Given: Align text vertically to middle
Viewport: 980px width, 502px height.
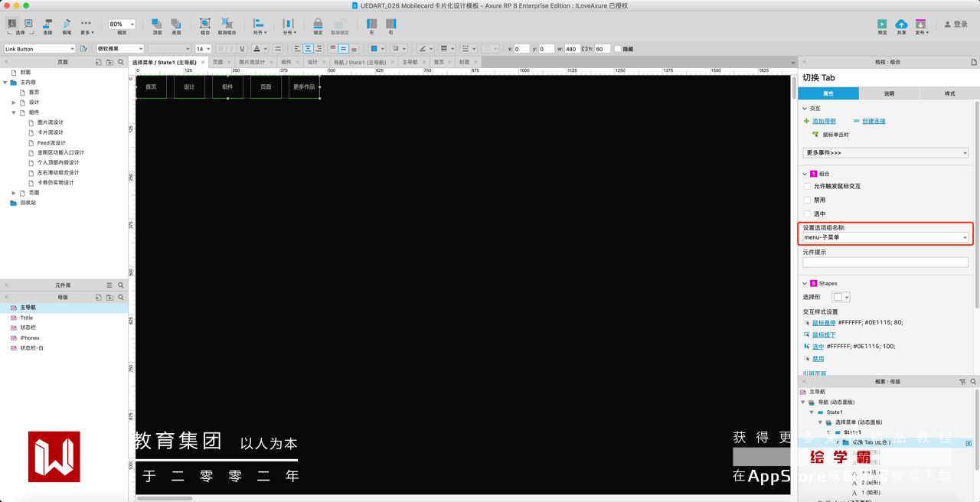Looking at the screenshot, I should pos(343,49).
